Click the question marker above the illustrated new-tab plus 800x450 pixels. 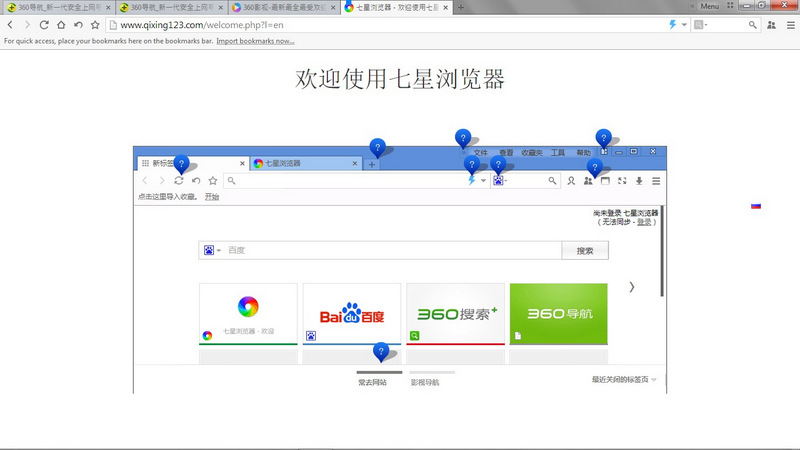378,148
